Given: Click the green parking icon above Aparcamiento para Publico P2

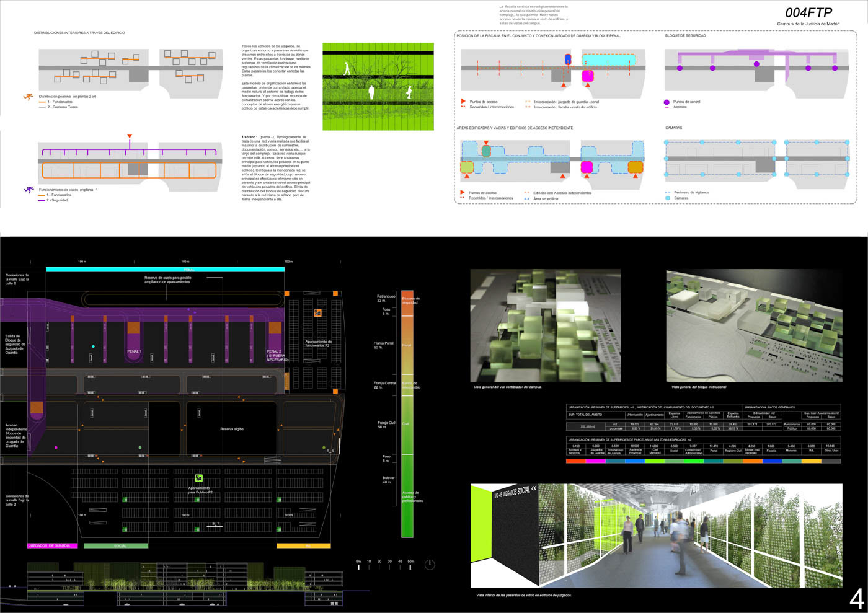Looking at the screenshot, I should 199,478.
